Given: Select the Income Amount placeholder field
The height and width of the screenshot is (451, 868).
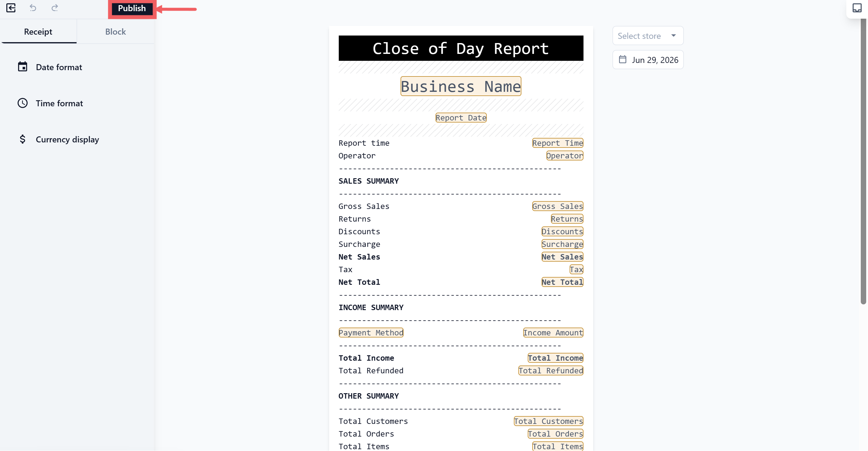Looking at the screenshot, I should pos(553,332).
